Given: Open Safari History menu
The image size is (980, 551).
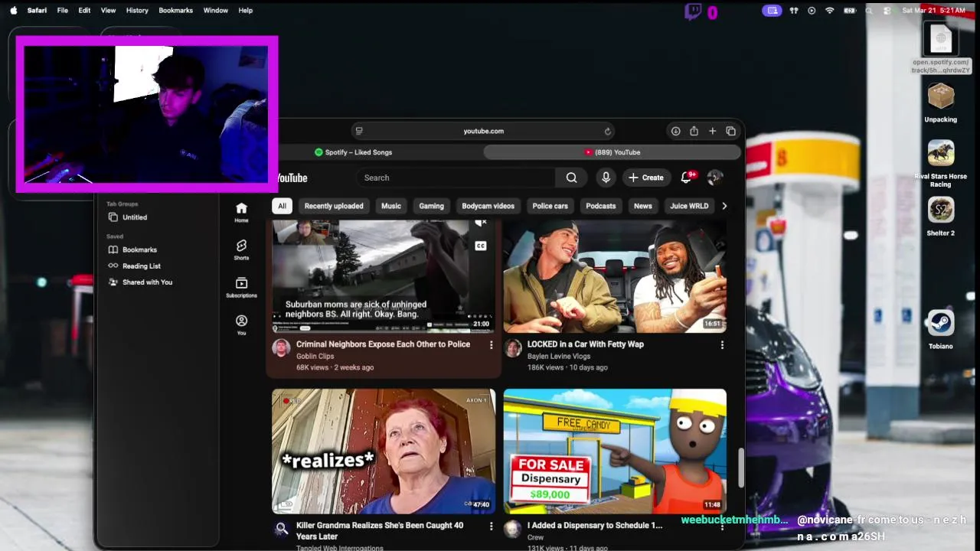Looking at the screenshot, I should (137, 11).
